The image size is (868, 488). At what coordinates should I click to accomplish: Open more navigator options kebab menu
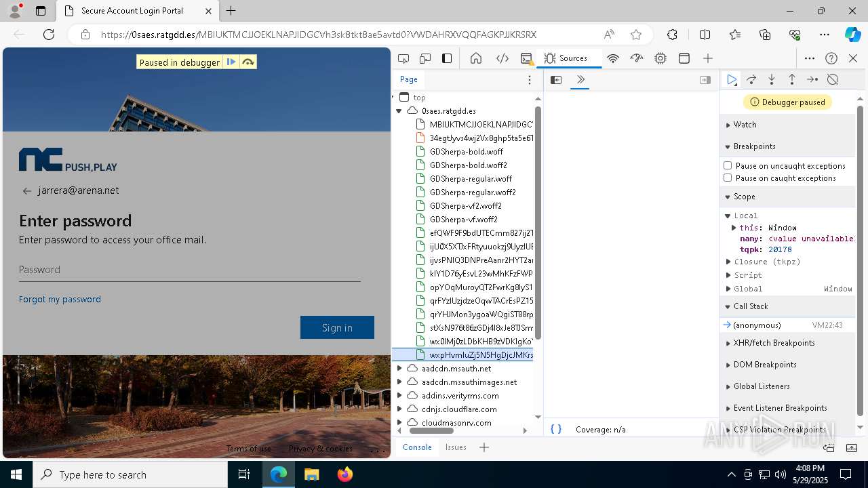(x=530, y=80)
